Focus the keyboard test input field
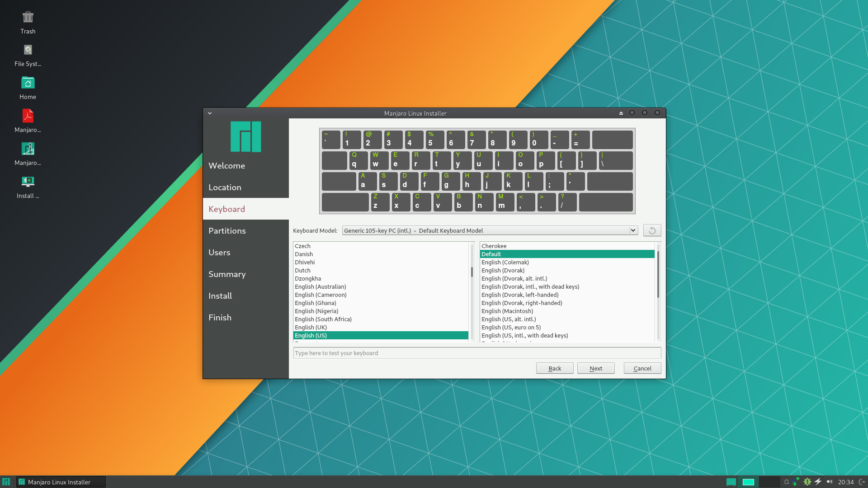The image size is (868, 488). point(477,353)
